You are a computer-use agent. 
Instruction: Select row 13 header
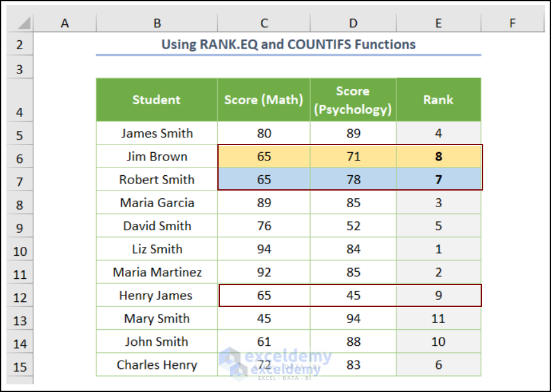(x=20, y=318)
